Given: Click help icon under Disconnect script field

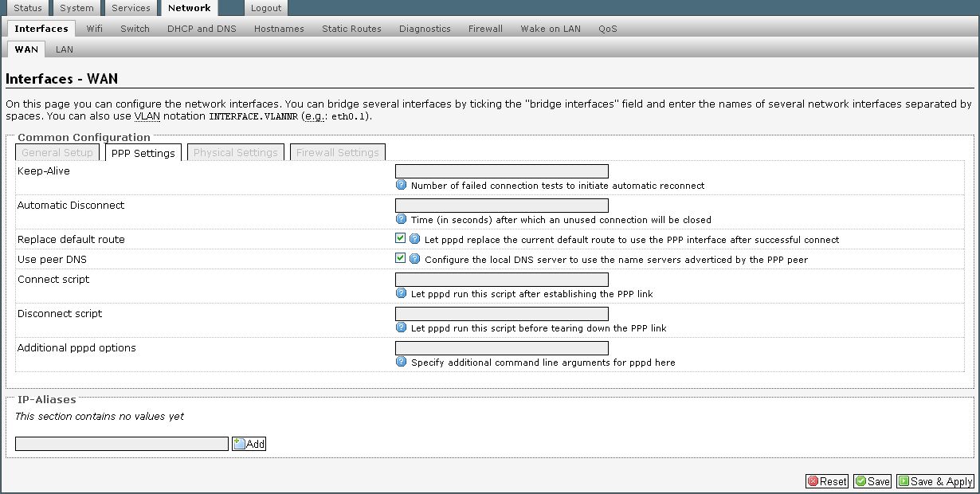Looking at the screenshot, I should (402, 327).
